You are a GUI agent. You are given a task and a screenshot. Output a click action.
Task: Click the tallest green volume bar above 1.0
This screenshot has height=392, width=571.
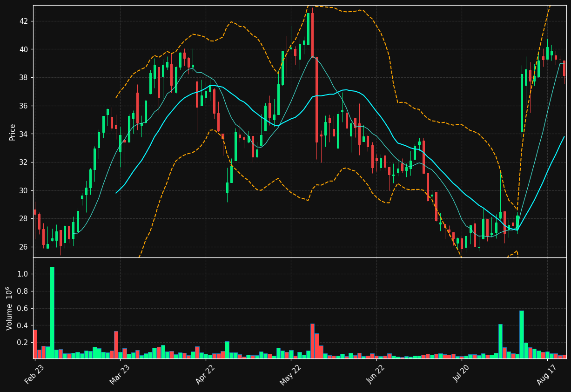coord(52,312)
